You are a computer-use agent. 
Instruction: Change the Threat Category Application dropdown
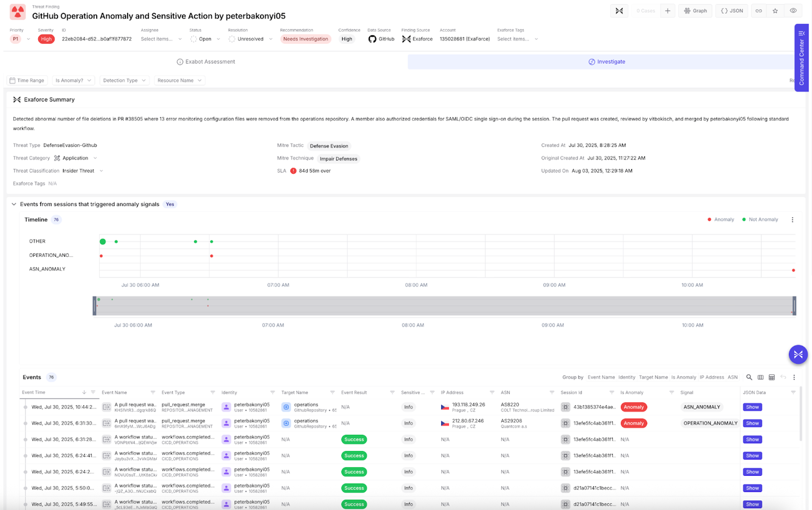(x=76, y=158)
